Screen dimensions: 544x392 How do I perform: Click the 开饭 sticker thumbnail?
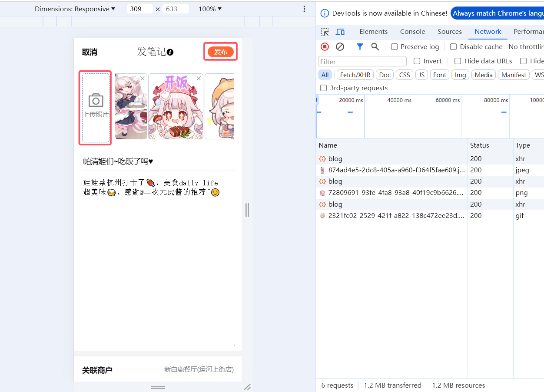[x=176, y=106]
